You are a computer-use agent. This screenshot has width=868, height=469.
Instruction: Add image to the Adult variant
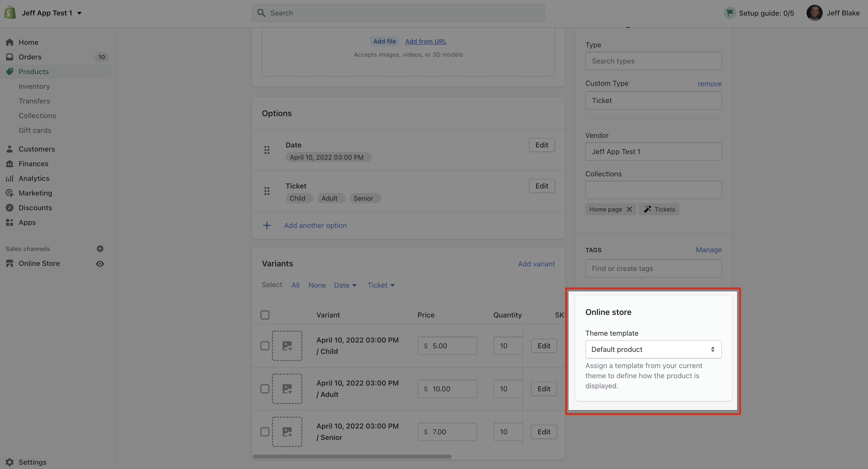point(287,388)
